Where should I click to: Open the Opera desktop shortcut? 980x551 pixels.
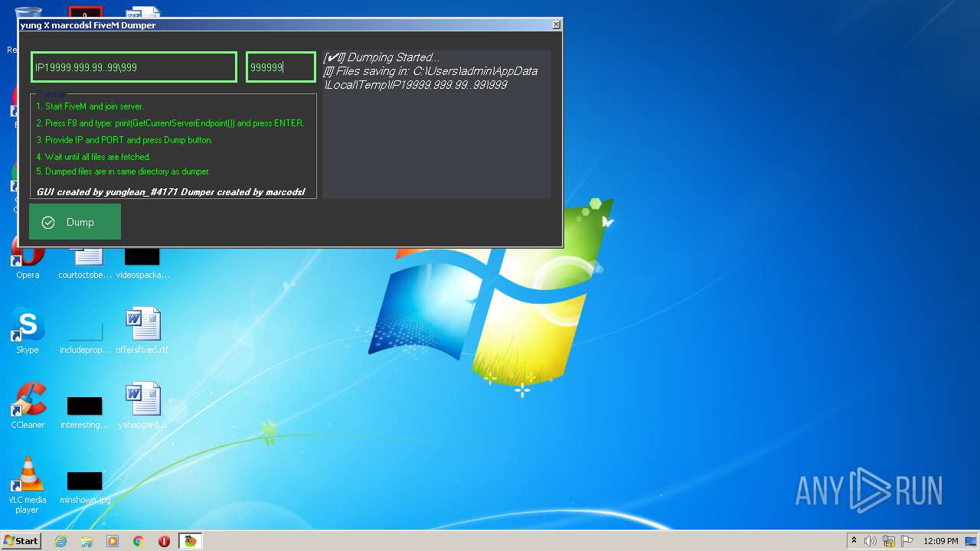pyautogui.click(x=28, y=258)
